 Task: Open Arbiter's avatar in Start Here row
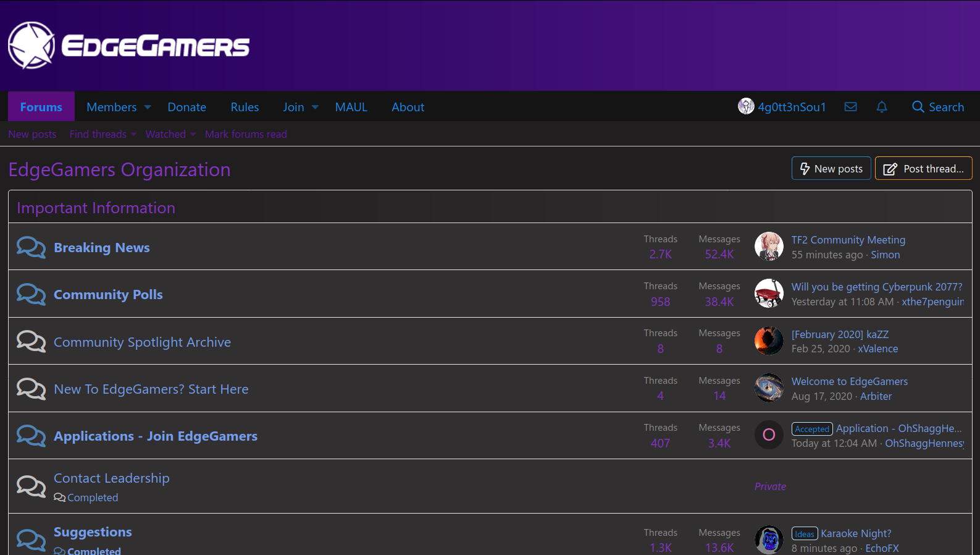769,388
